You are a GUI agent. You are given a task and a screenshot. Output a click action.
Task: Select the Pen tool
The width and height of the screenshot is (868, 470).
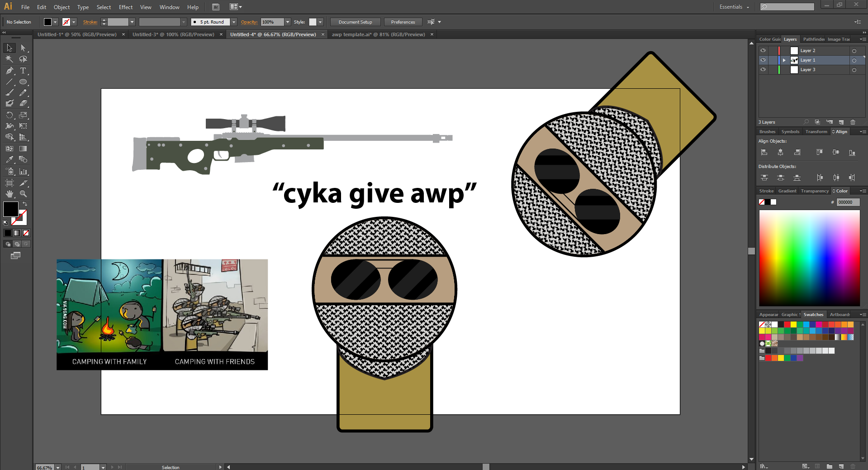pyautogui.click(x=9, y=71)
